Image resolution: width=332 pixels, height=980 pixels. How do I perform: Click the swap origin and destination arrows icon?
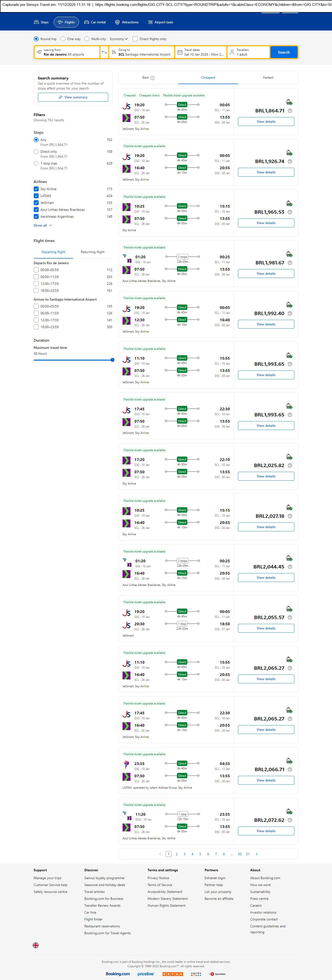[104, 52]
